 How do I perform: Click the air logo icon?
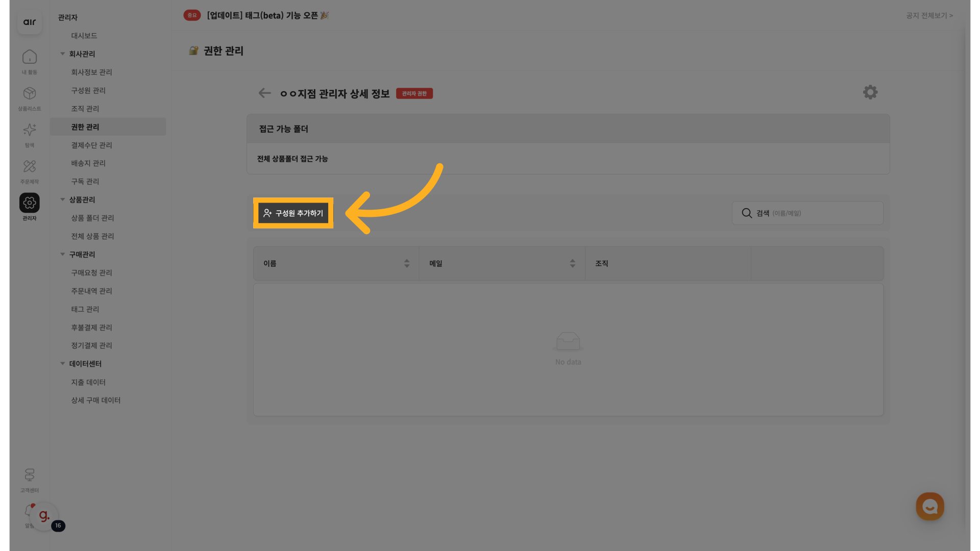(x=30, y=22)
